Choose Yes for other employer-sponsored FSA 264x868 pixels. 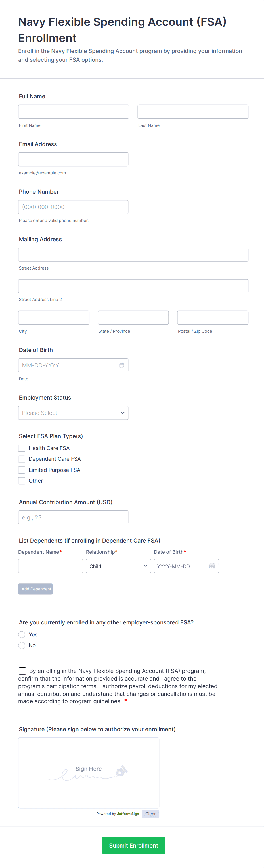pyautogui.click(x=22, y=634)
